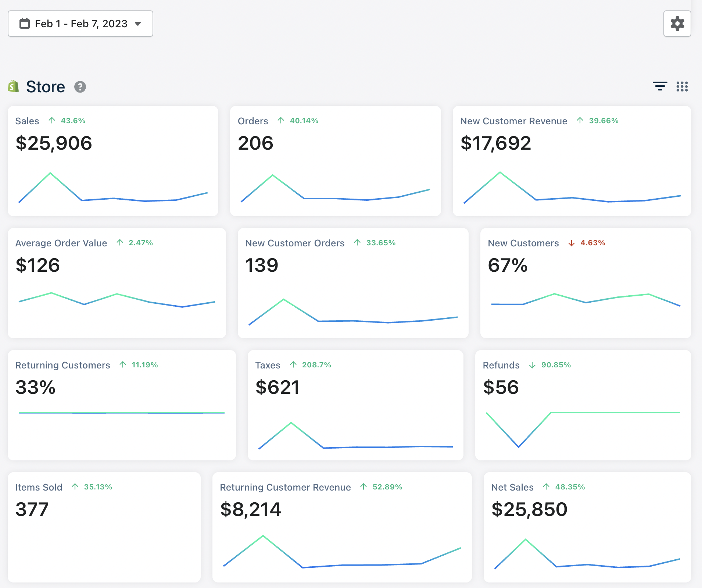Click the Store help question mark icon
The height and width of the screenshot is (588, 702).
click(80, 87)
